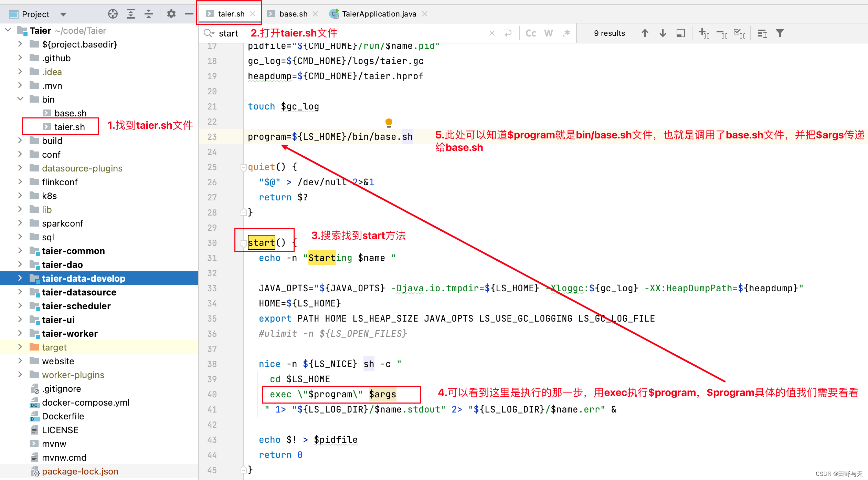Switch to the base.sh tab
868x480 pixels.
[x=293, y=14]
